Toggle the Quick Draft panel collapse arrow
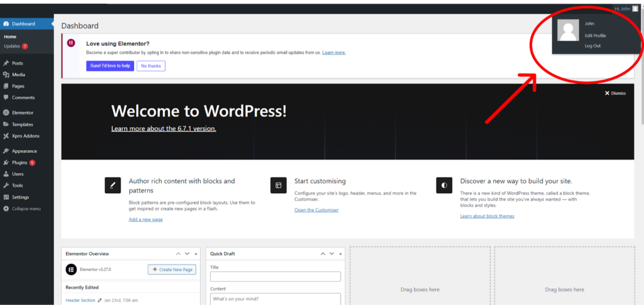Screen dimensions: 644x305 click(341, 254)
